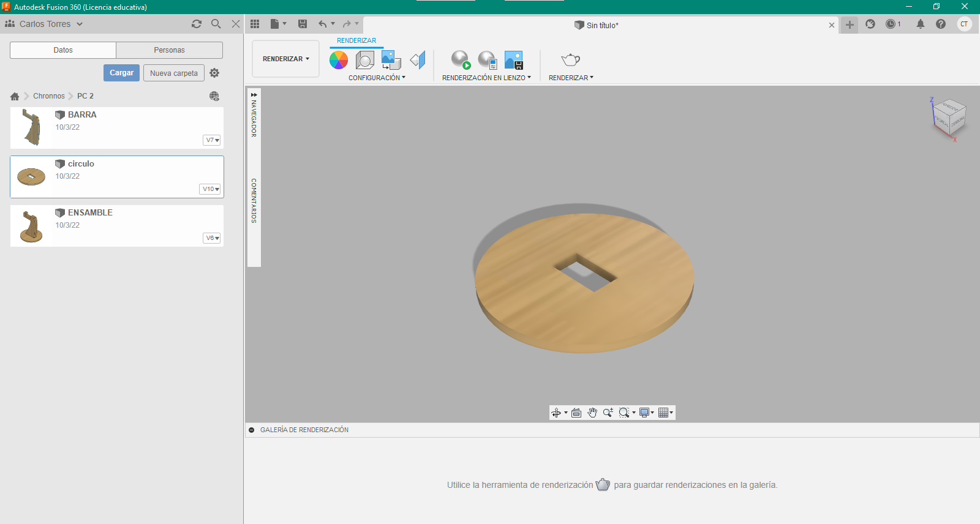Click the Render teapot icon in toolbar
980x524 pixels.
pos(570,59)
